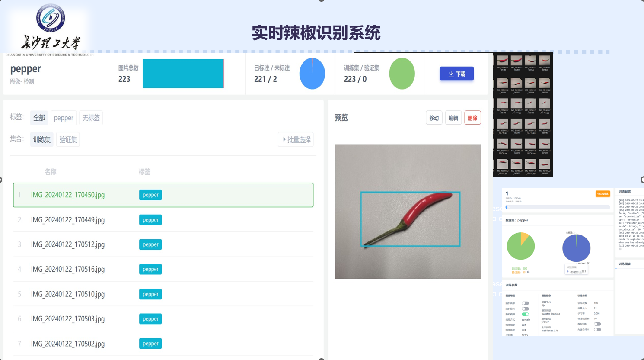644x360 pixels.
Task: Select row IMG_20240122_170516.jpg
Action: pyautogui.click(x=163, y=269)
